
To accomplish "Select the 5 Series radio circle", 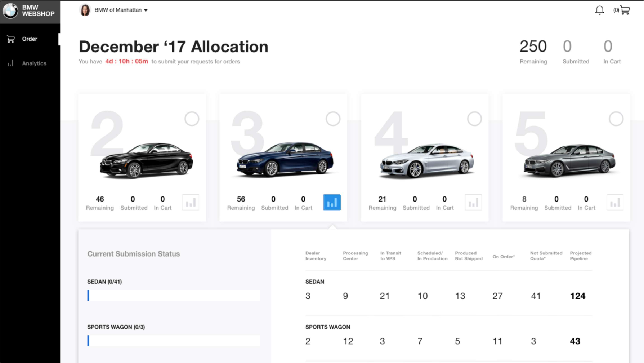I will click(616, 119).
